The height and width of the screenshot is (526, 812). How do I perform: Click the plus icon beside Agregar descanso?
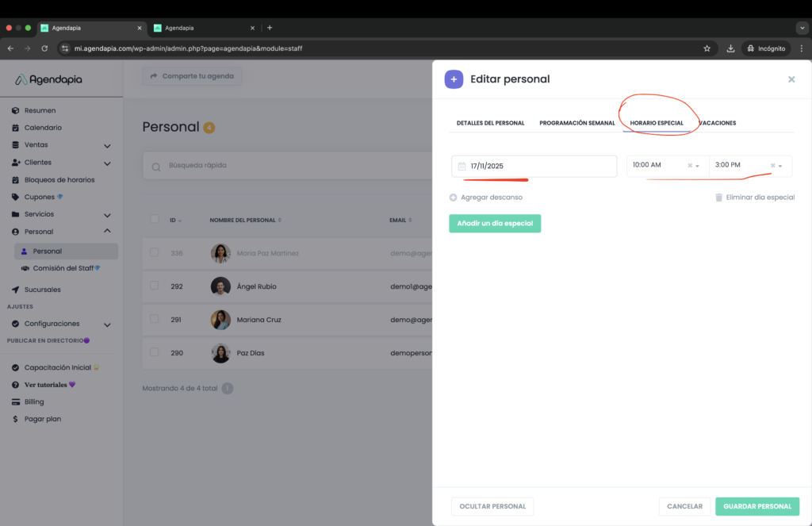[454, 198]
